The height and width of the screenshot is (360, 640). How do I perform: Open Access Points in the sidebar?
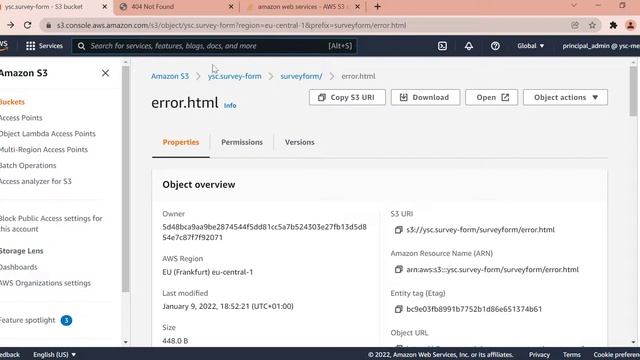click(21, 118)
